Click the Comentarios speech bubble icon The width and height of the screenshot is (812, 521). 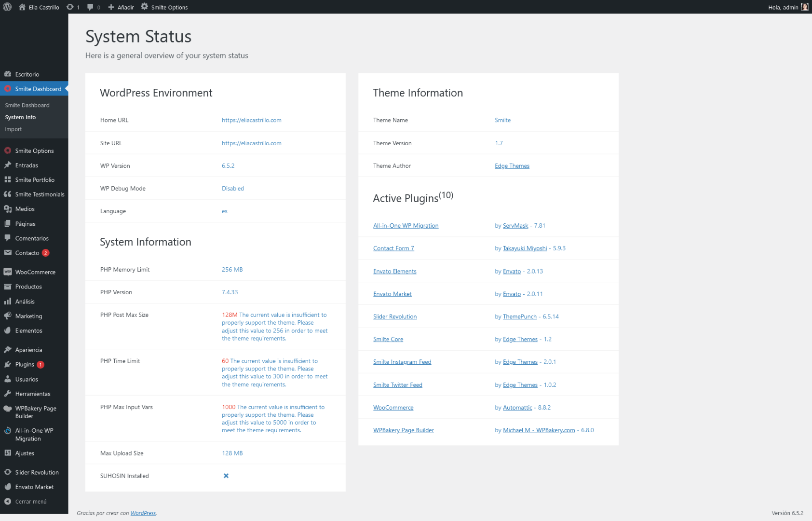[x=8, y=238]
